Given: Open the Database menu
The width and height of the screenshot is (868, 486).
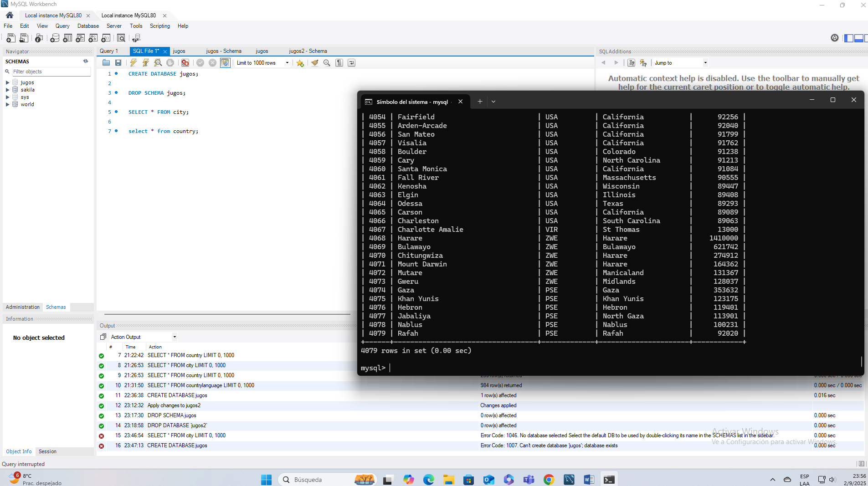Looking at the screenshot, I should pyautogui.click(x=88, y=26).
